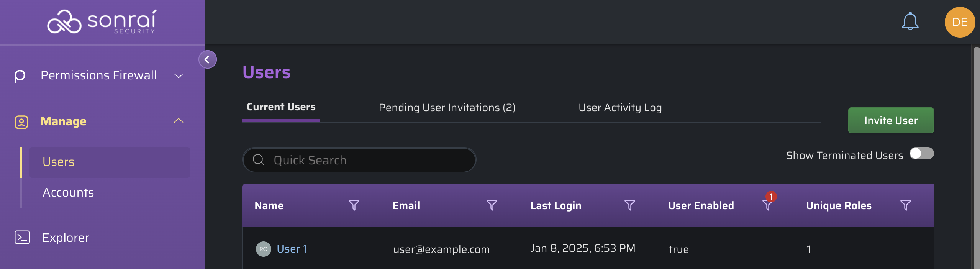Open the notifications bell

(x=910, y=21)
